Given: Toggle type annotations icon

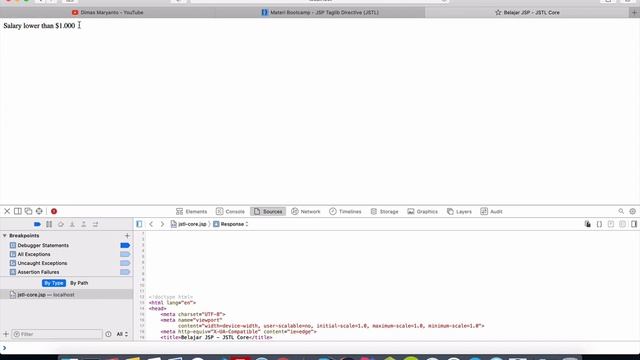Looking at the screenshot, I should pyautogui.click(x=611, y=224).
